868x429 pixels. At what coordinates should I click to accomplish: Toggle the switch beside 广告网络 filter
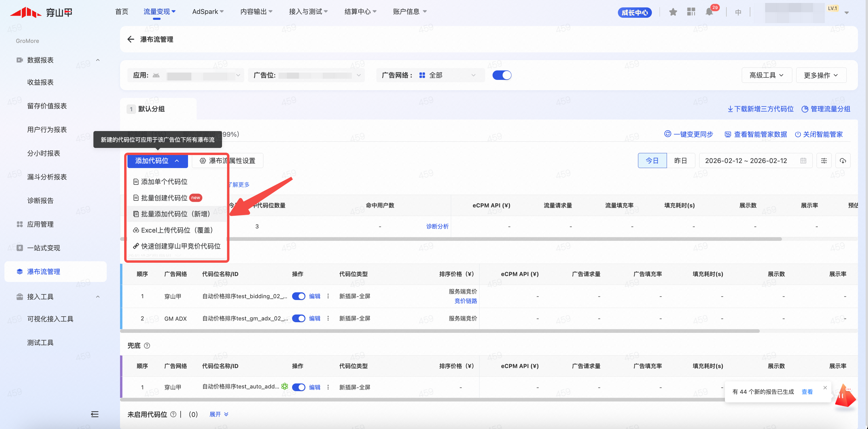502,75
